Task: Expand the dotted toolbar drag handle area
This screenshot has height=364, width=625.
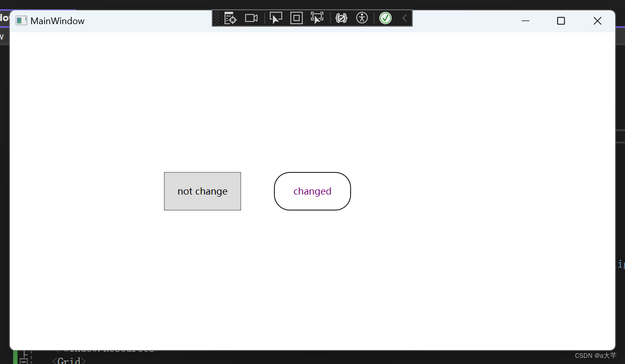Action: tap(216, 17)
